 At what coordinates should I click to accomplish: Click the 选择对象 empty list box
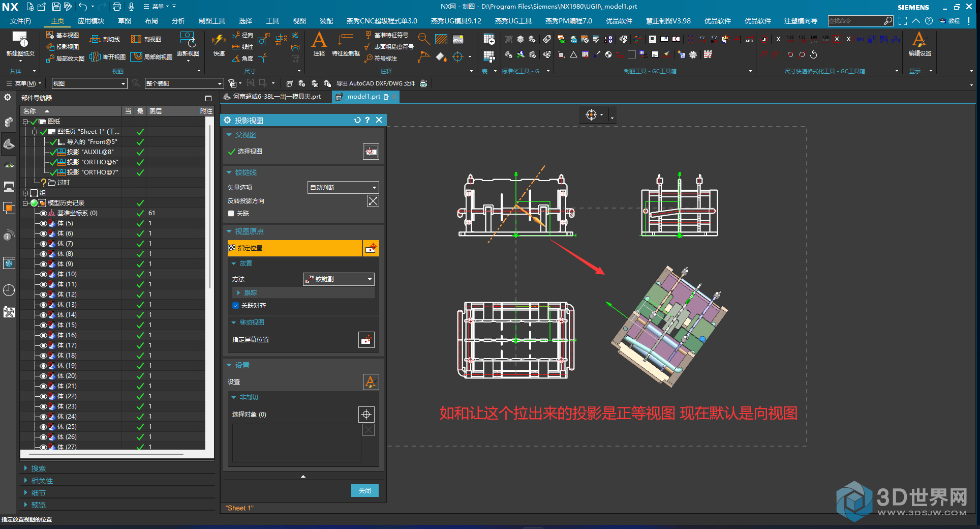pyautogui.click(x=296, y=443)
